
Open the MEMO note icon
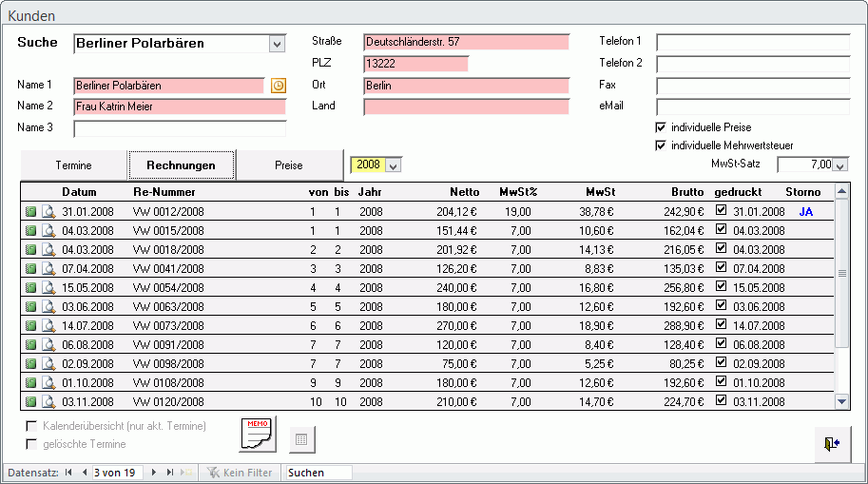(257, 435)
